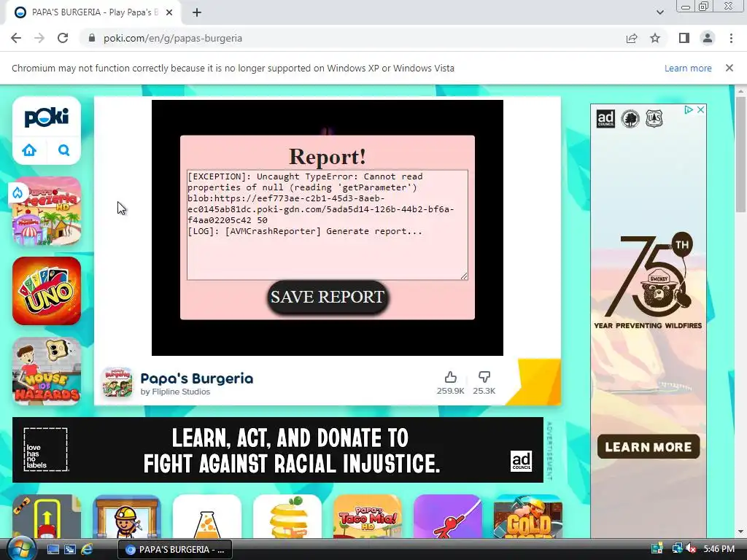Image resolution: width=747 pixels, height=560 pixels.
Task: Open the yellow road arrow game thumbnail
Action: [47, 517]
